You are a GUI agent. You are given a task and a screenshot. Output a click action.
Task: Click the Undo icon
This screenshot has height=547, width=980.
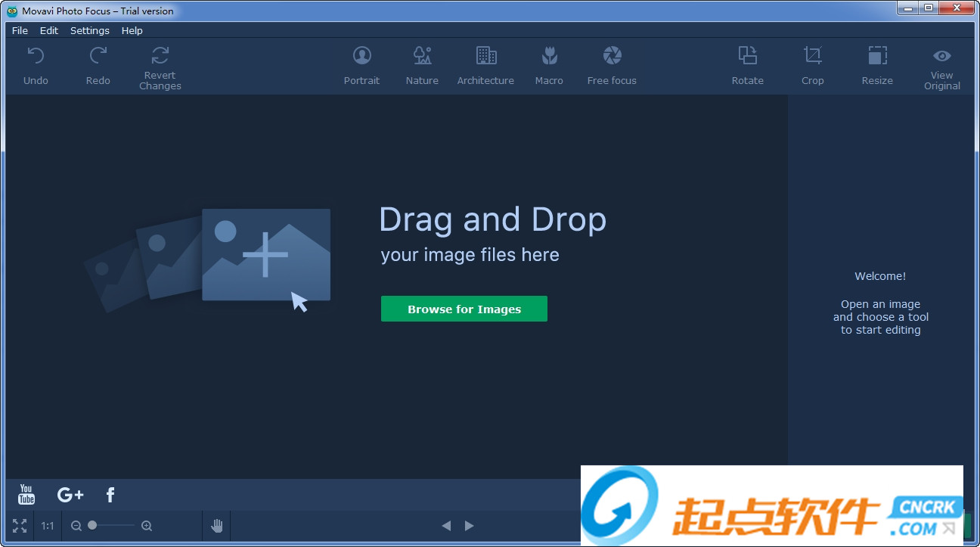click(35, 64)
